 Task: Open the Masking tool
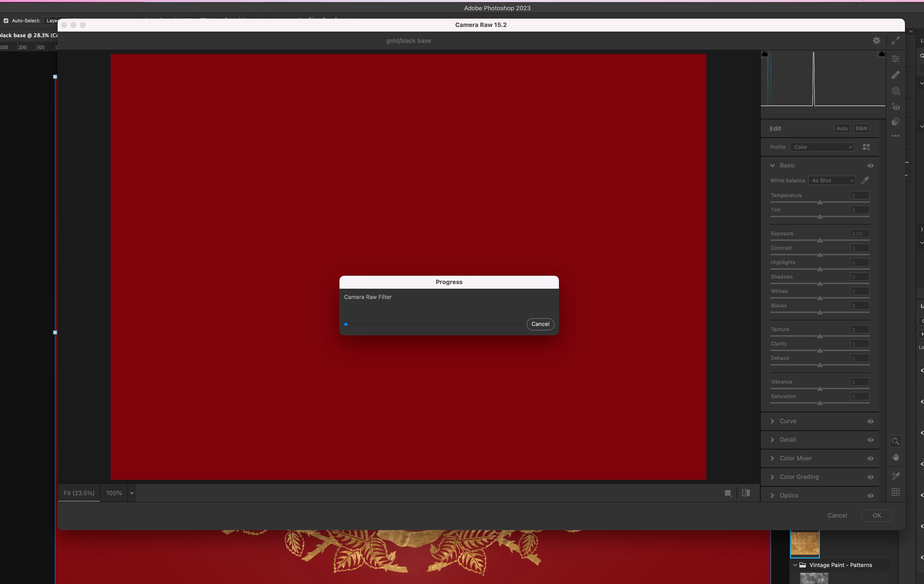coord(895,91)
